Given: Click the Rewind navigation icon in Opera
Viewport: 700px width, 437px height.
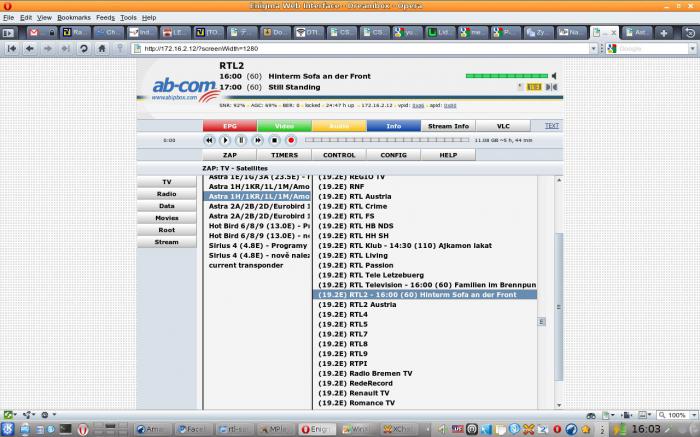Looking at the screenshot, I should click(x=12, y=49).
